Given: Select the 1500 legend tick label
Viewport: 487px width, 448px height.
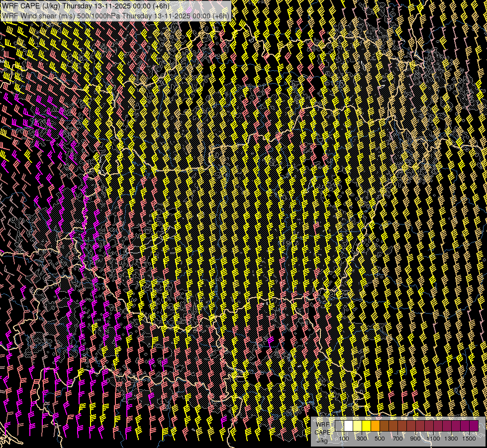Looking at the screenshot, I should coord(469,439).
